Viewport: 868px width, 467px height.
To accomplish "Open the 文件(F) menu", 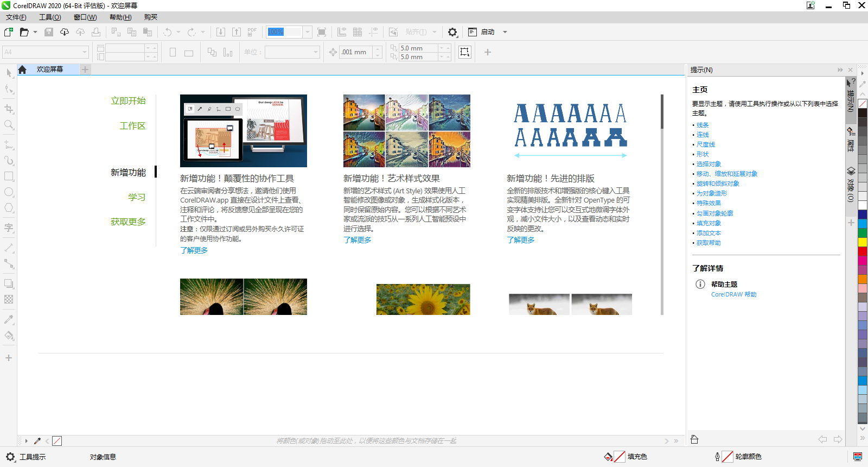I will (x=16, y=17).
